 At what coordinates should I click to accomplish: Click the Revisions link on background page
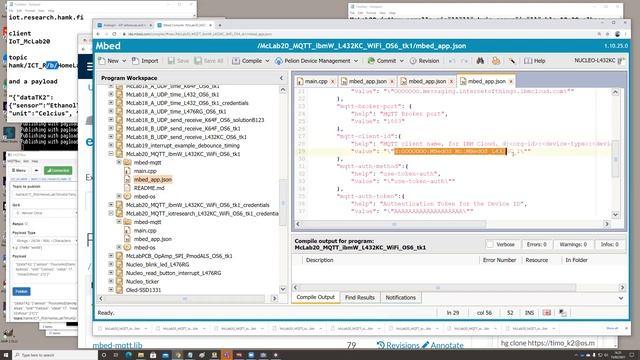(x=398, y=345)
